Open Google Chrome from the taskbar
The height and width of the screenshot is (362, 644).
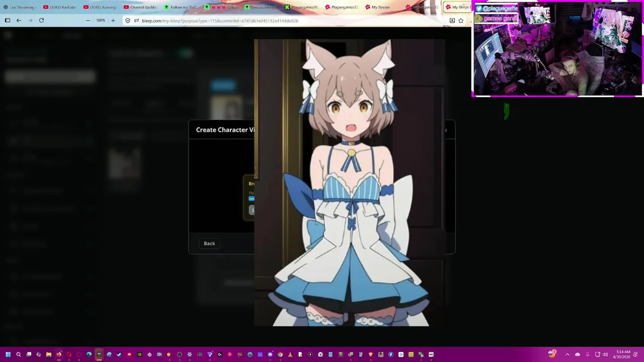click(x=280, y=354)
